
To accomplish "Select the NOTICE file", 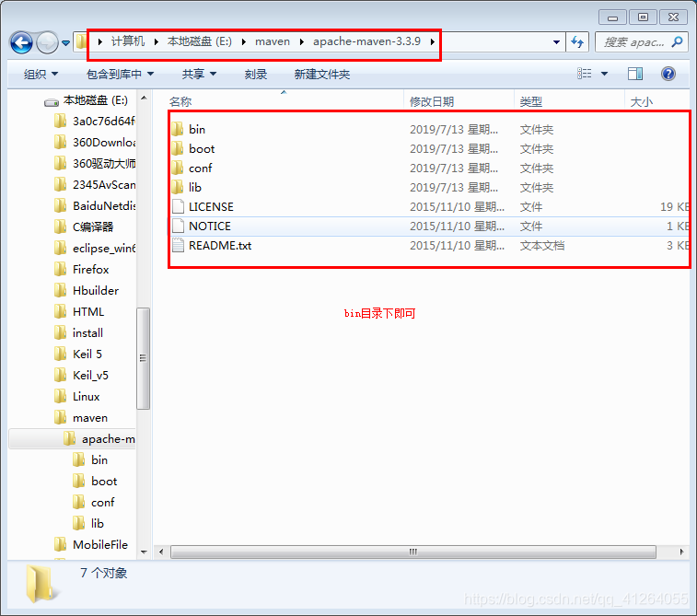I will tap(209, 227).
